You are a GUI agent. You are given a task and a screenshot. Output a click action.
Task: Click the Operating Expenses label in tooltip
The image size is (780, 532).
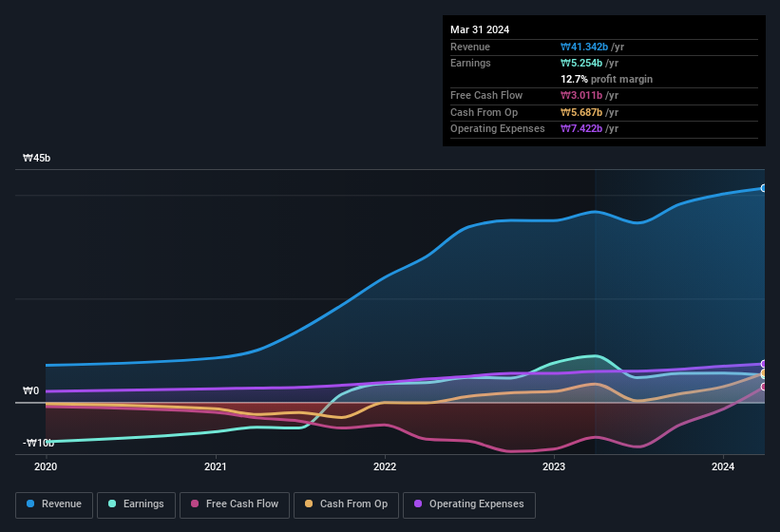click(498, 129)
